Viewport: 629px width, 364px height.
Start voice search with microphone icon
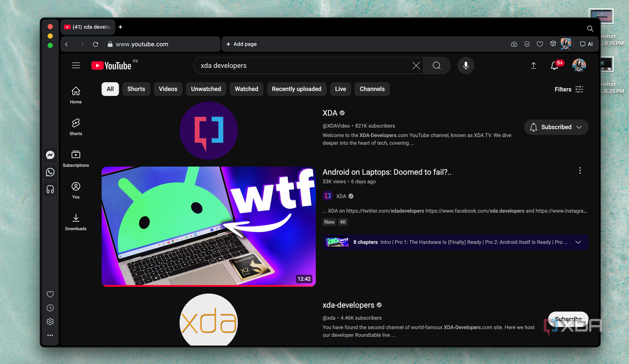click(x=466, y=66)
